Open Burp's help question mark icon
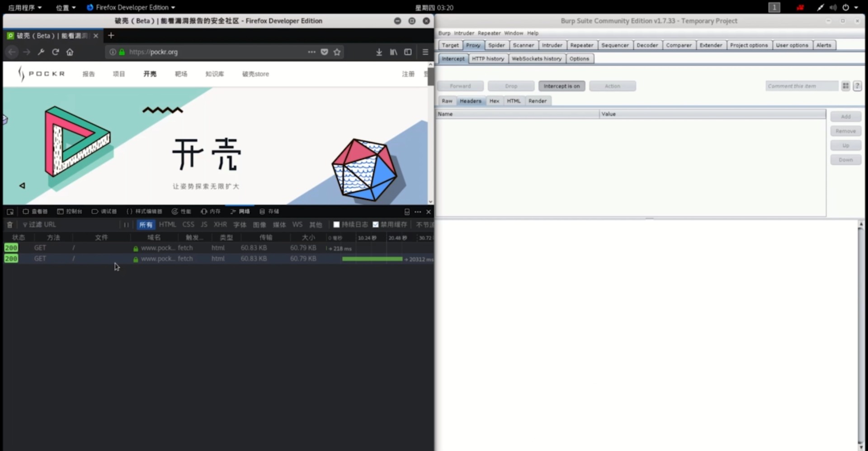868x451 pixels. pos(857,86)
